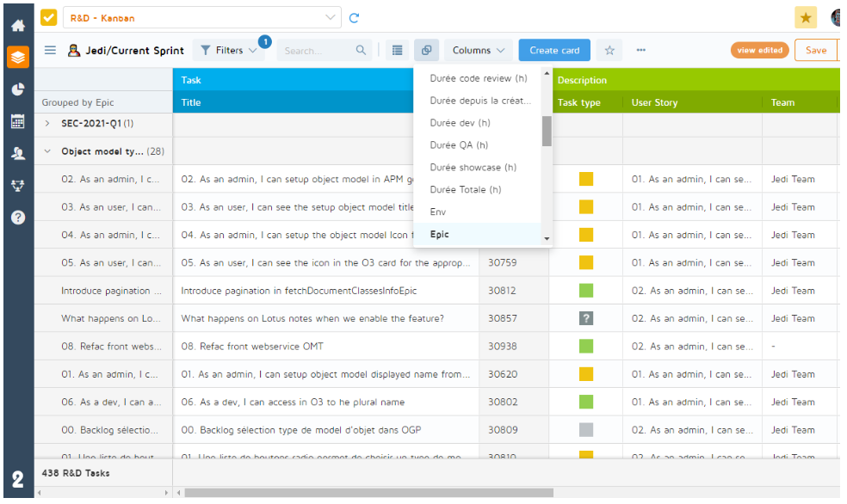Toggle the hamburger menu beside Jedi/Current Sprint

point(51,51)
